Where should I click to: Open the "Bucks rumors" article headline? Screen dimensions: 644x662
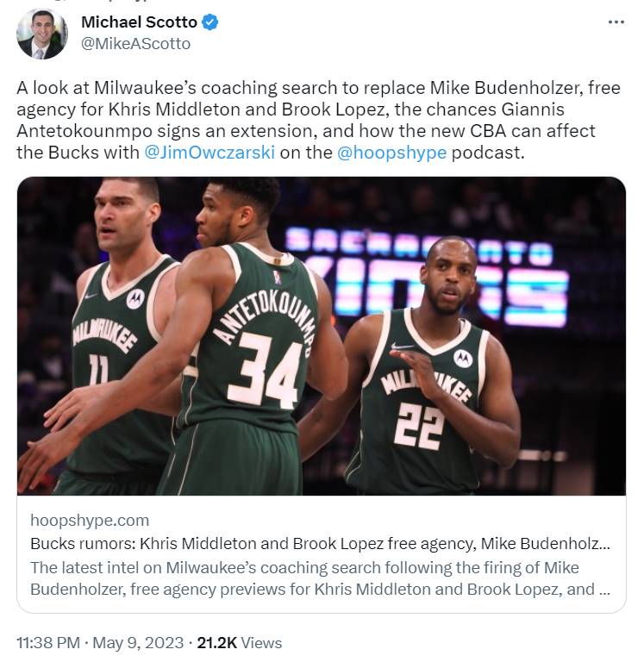(x=320, y=543)
